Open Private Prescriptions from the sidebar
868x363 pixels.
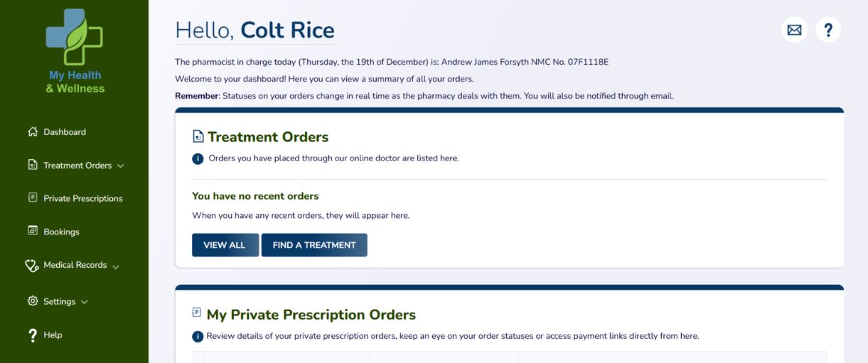tap(82, 198)
